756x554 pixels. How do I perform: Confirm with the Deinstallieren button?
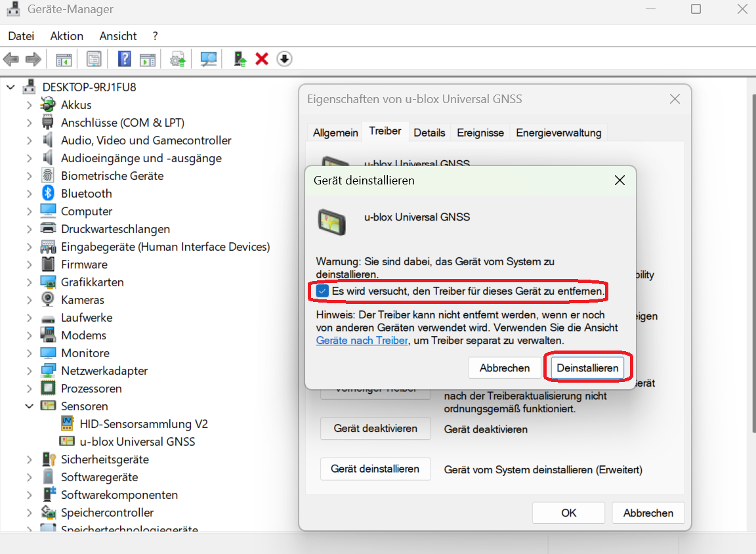pyautogui.click(x=587, y=368)
